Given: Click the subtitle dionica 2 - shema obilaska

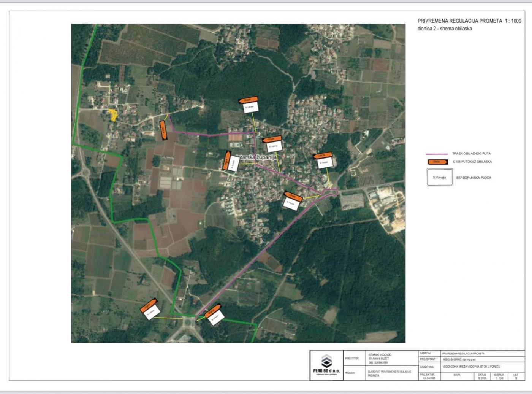Looking at the screenshot, I should (x=445, y=29).
